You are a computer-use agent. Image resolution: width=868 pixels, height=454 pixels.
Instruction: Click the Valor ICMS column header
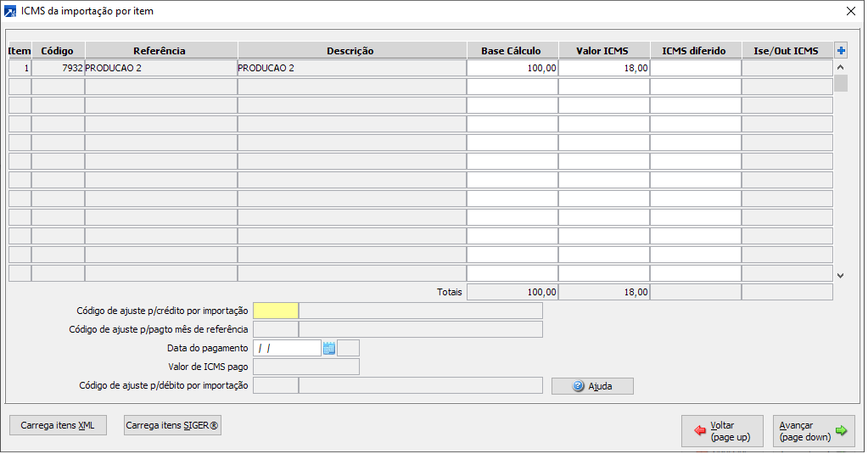pos(604,50)
